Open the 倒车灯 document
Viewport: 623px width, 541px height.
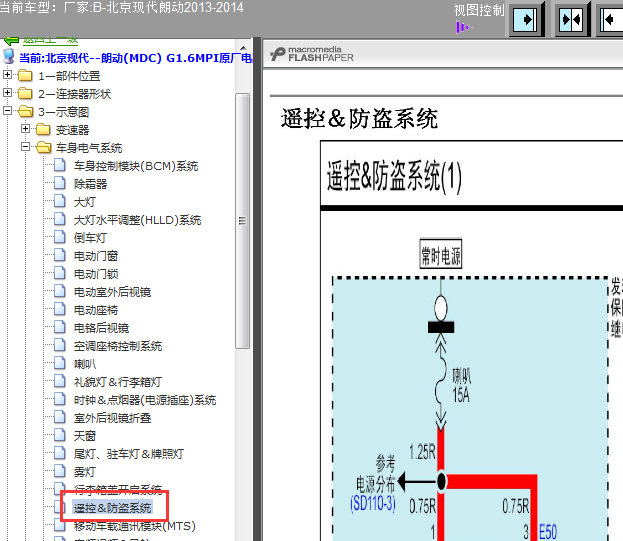click(91, 238)
